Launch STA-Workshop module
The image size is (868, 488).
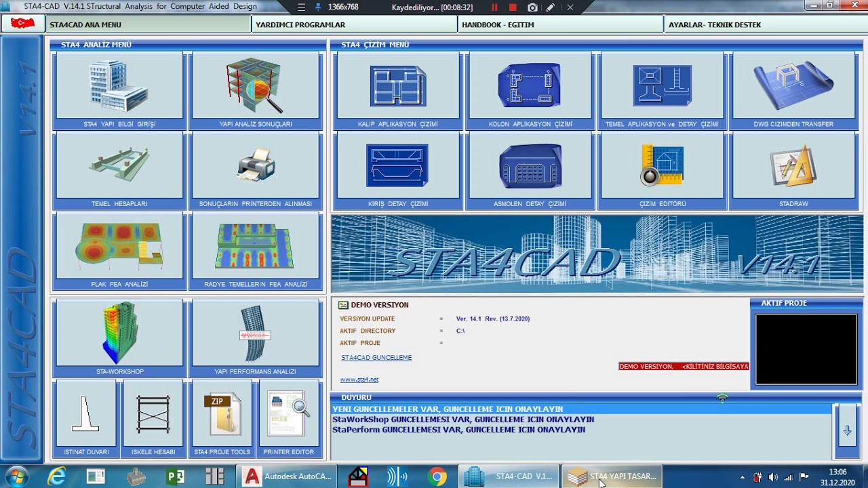coord(119,338)
